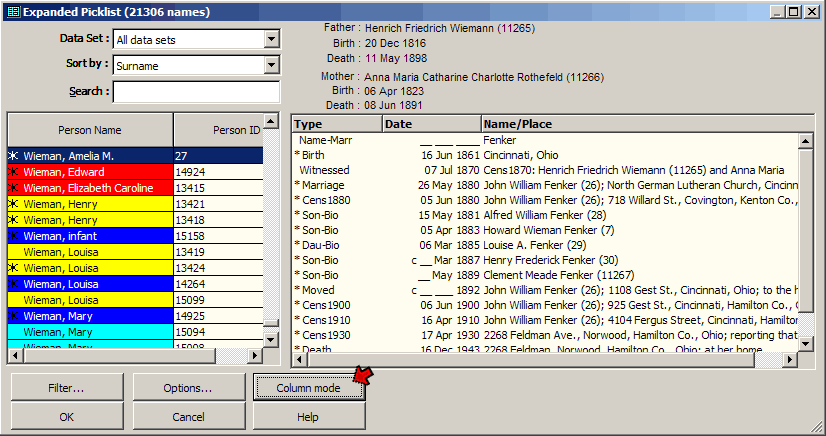Select Wieman, Louisa with ID 14264
This screenshot has height=436, width=826.
click(135, 284)
